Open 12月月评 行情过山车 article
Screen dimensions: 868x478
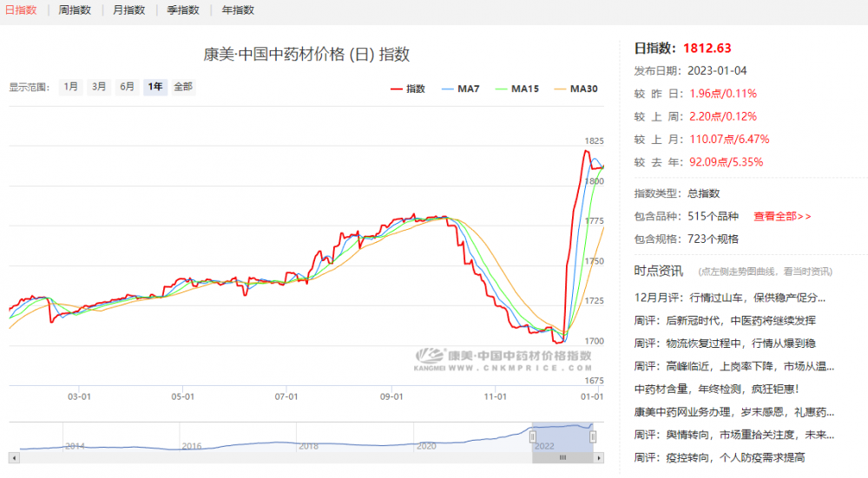click(x=730, y=298)
